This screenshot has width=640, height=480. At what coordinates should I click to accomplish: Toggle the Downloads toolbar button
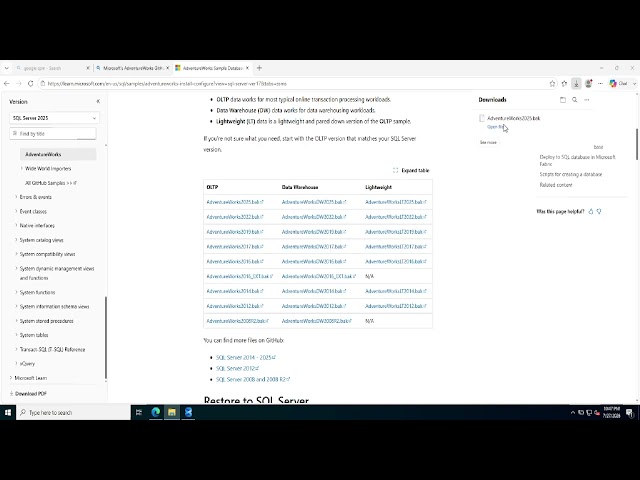click(576, 83)
